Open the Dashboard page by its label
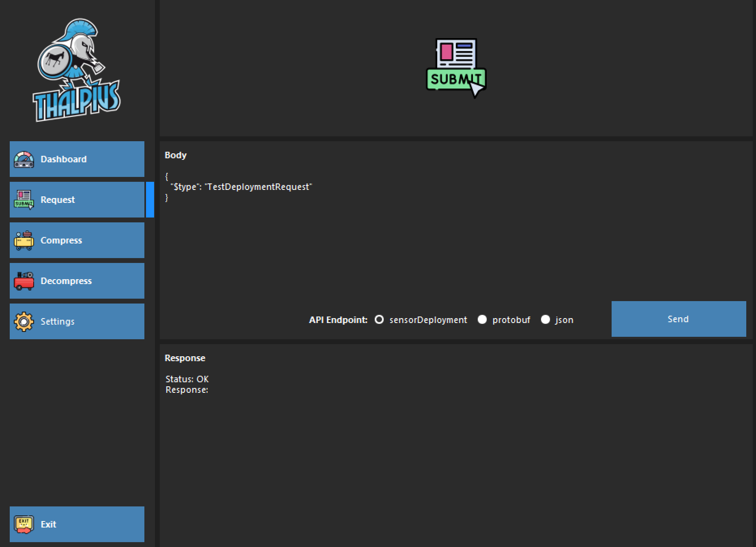Image resolution: width=756 pixels, height=547 pixels. click(x=64, y=159)
